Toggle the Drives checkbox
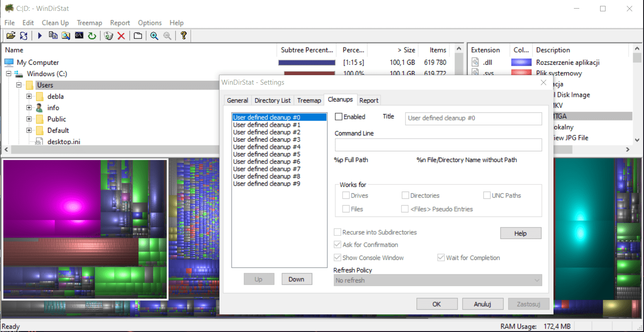 coord(346,196)
